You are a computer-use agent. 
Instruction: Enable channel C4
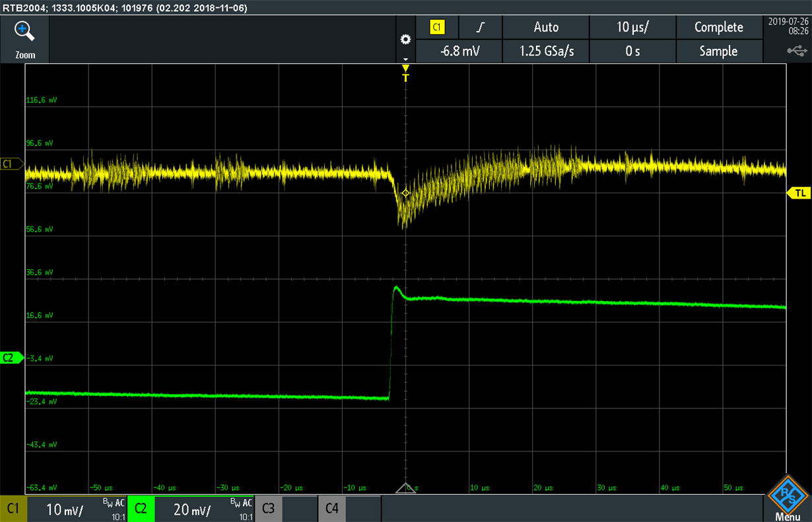tap(331, 509)
